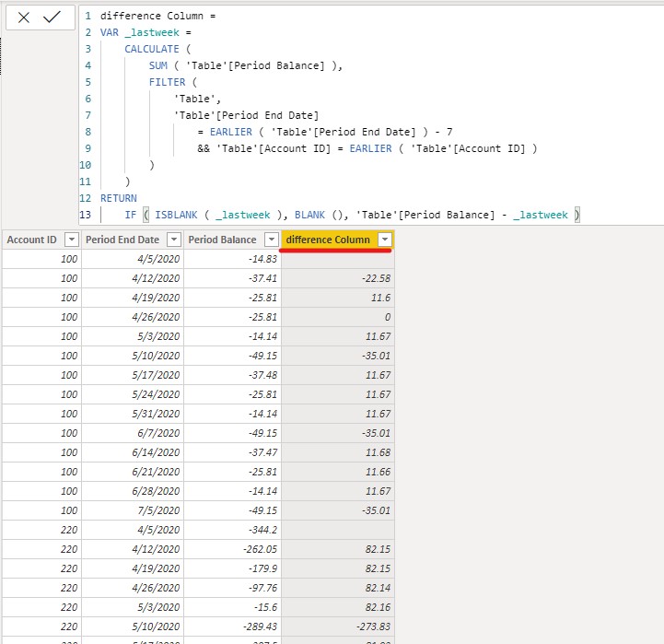Screen dimensions: 664x644
Task: Click the -22.58 difference cell
Action: coord(338,278)
